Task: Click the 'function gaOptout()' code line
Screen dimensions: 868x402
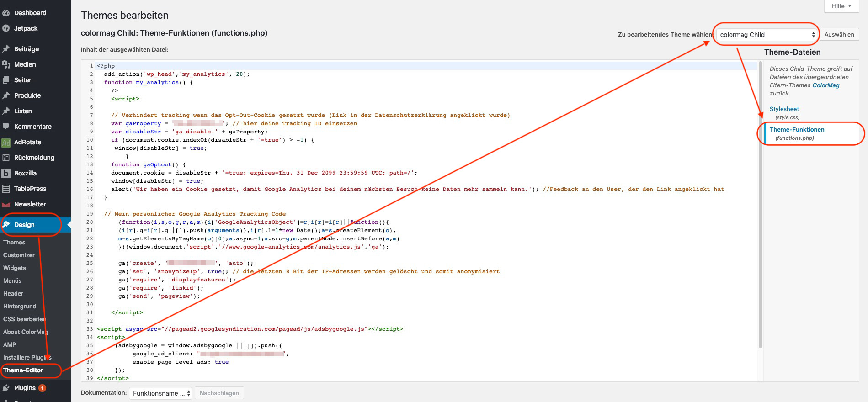Action: (149, 164)
